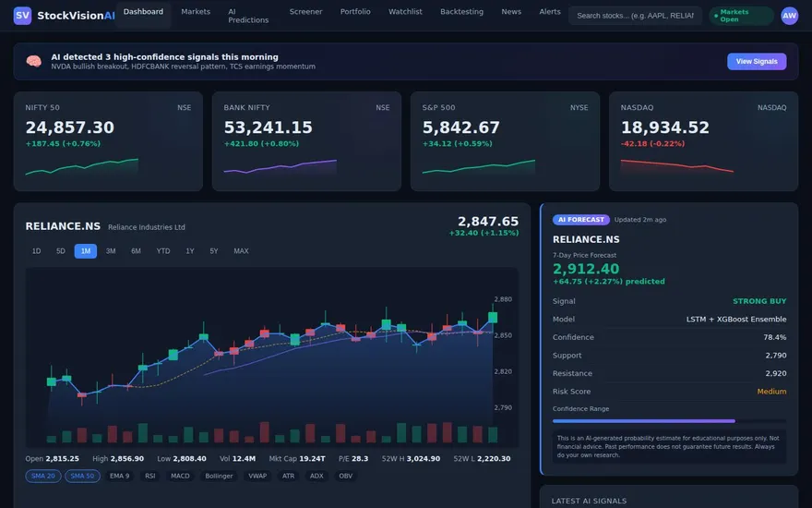This screenshot has width=812, height=508.
Task: Open the News tab
Action: 511,11
